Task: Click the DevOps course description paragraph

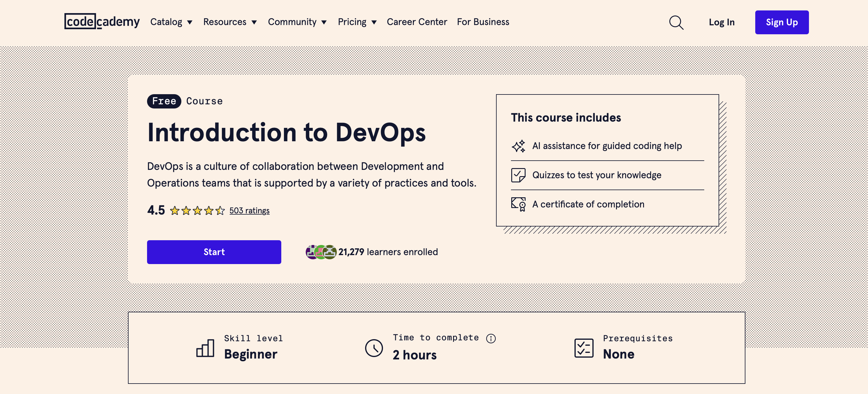Action: 312,174
